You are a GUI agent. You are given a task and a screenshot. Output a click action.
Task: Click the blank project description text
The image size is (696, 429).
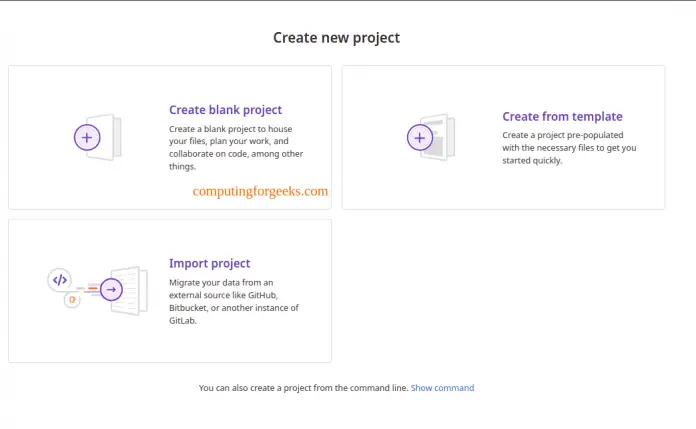[x=234, y=147]
